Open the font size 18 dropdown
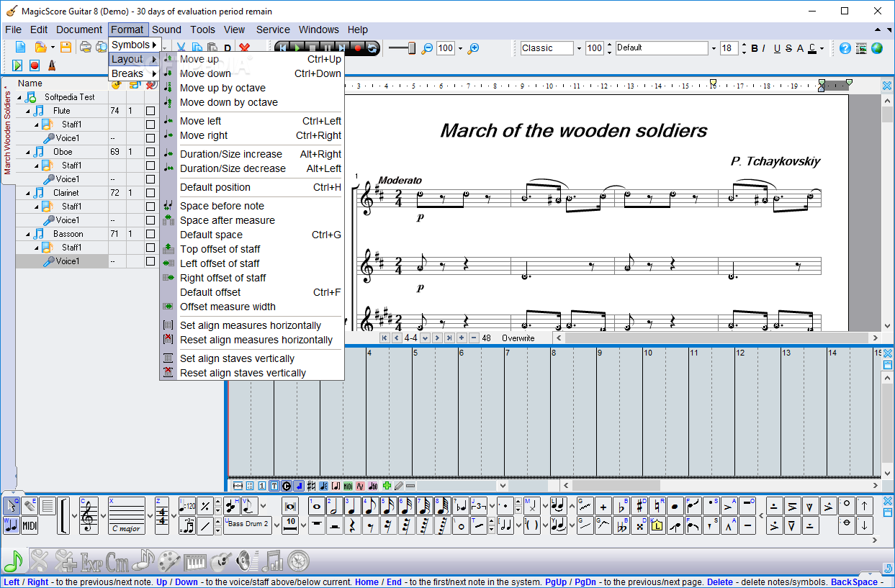Image resolution: width=895 pixels, height=588 pixels. (743, 48)
